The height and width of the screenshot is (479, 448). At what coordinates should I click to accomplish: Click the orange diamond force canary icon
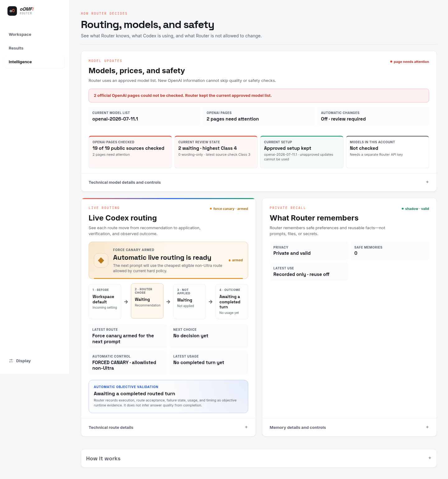coord(101,260)
